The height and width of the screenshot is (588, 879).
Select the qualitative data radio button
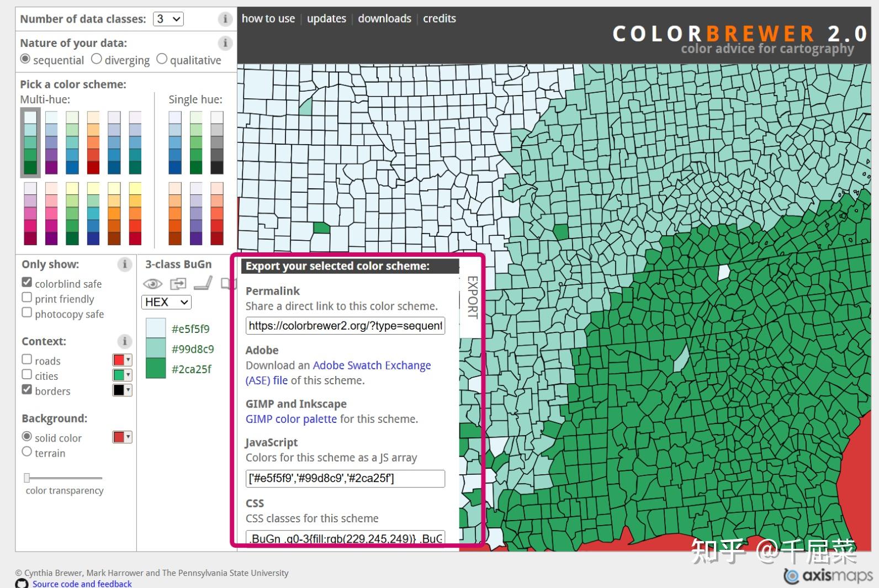(x=162, y=59)
